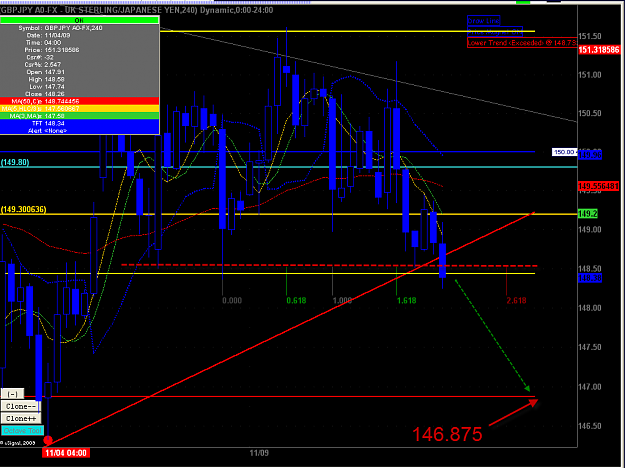Click the white 150.00 level label

coord(564,152)
